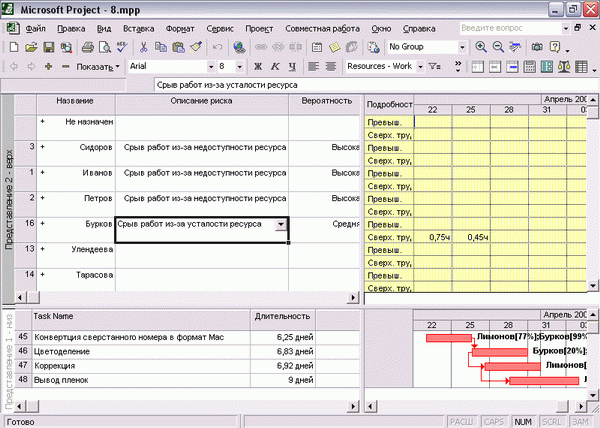Click the calculator-style toolbar icon
Viewport: 600px width, 428px height.
pyautogui.click(x=530, y=67)
